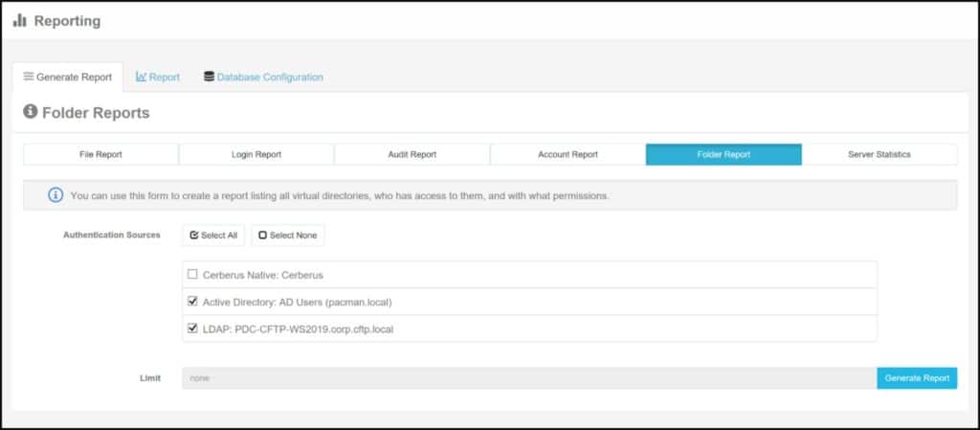Switch to the Report tab

click(x=164, y=77)
